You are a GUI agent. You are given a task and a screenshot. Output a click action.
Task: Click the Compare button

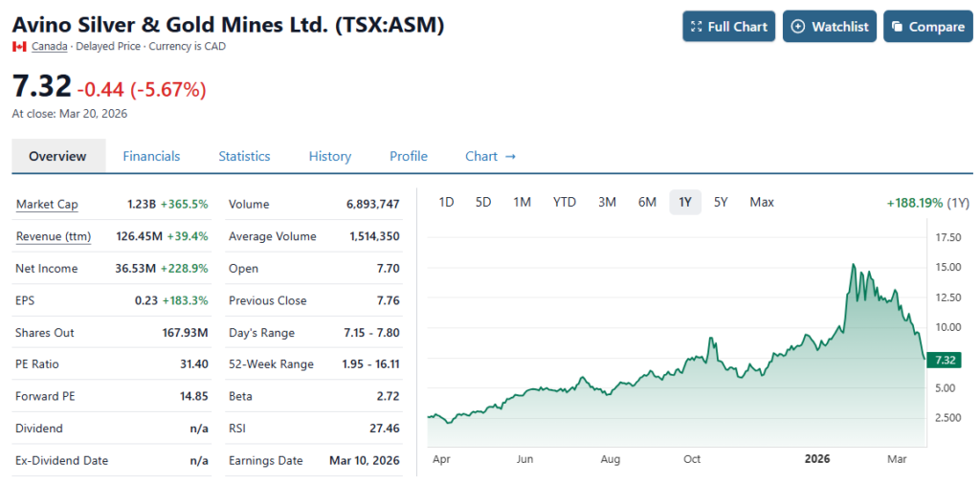tap(926, 27)
